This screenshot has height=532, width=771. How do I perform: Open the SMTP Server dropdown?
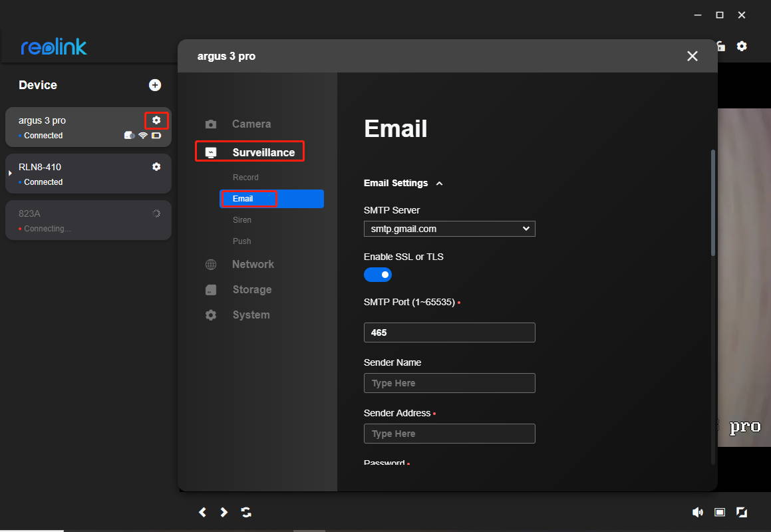[x=450, y=229]
